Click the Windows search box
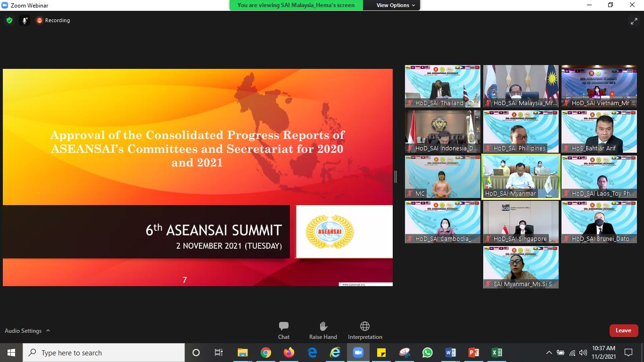The image size is (644, 362). 104,353
